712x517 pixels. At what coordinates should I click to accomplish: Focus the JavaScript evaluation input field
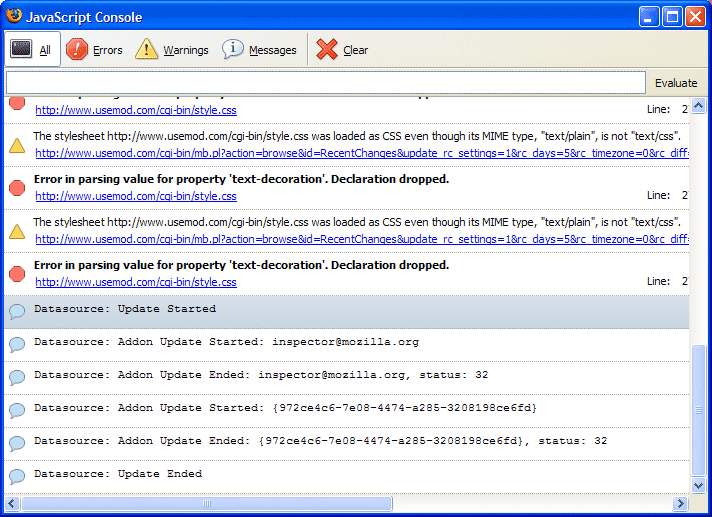click(325, 83)
